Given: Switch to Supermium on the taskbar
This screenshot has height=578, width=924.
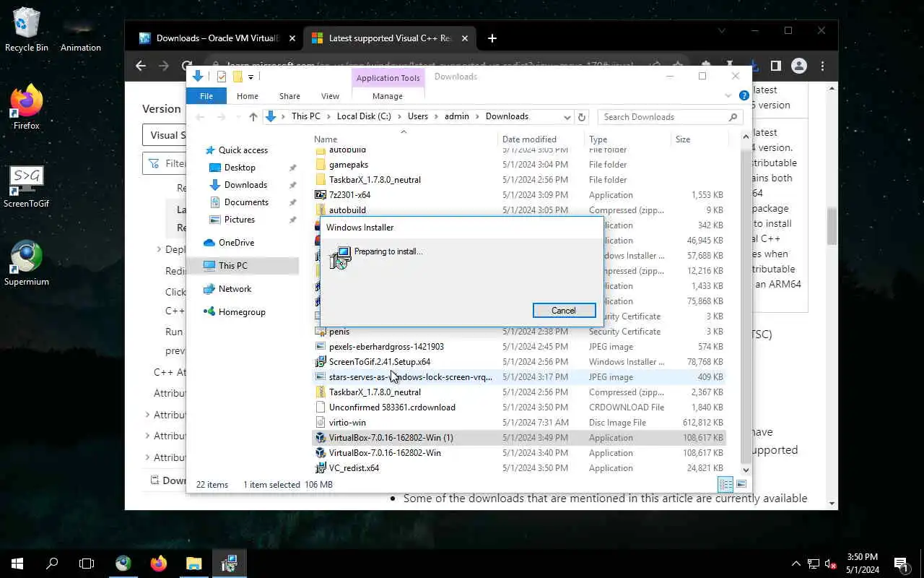Looking at the screenshot, I should (123, 563).
